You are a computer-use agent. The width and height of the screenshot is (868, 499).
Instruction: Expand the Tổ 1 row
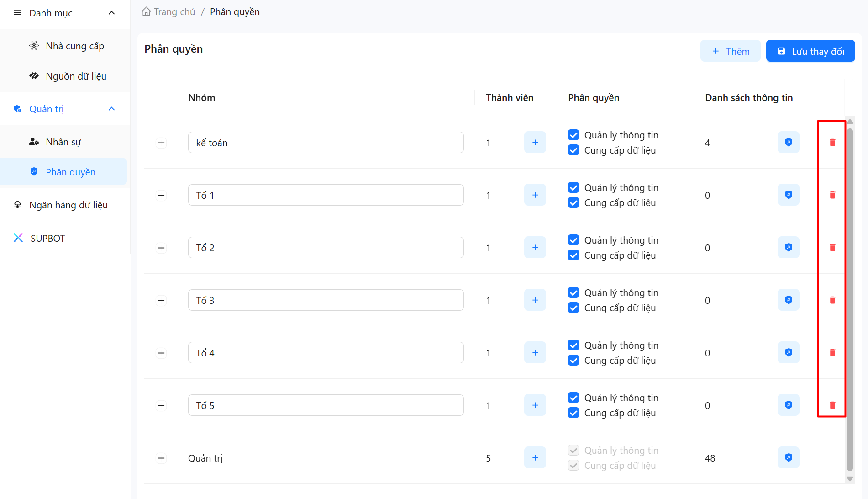tap(161, 196)
